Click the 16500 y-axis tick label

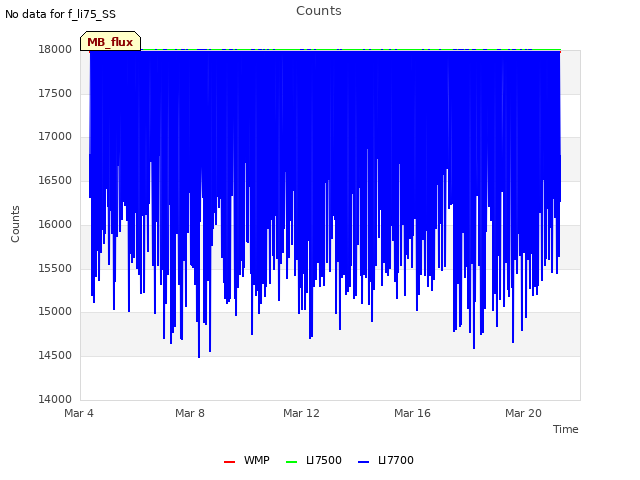click(55, 180)
